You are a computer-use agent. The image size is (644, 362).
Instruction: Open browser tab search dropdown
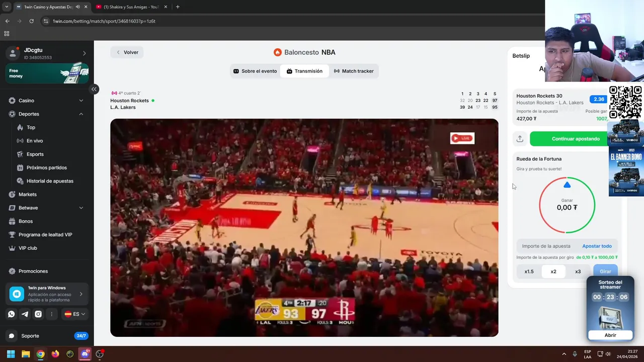coord(7,7)
